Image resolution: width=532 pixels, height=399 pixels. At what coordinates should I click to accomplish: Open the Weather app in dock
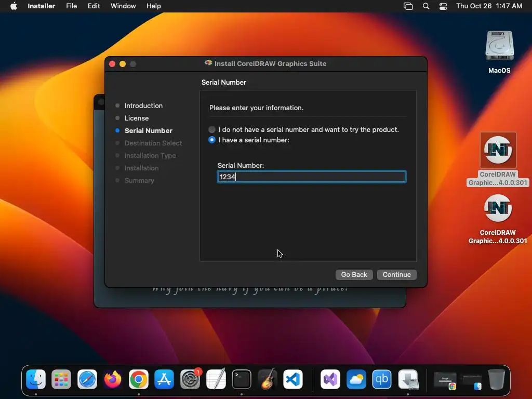click(x=356, y=379)
